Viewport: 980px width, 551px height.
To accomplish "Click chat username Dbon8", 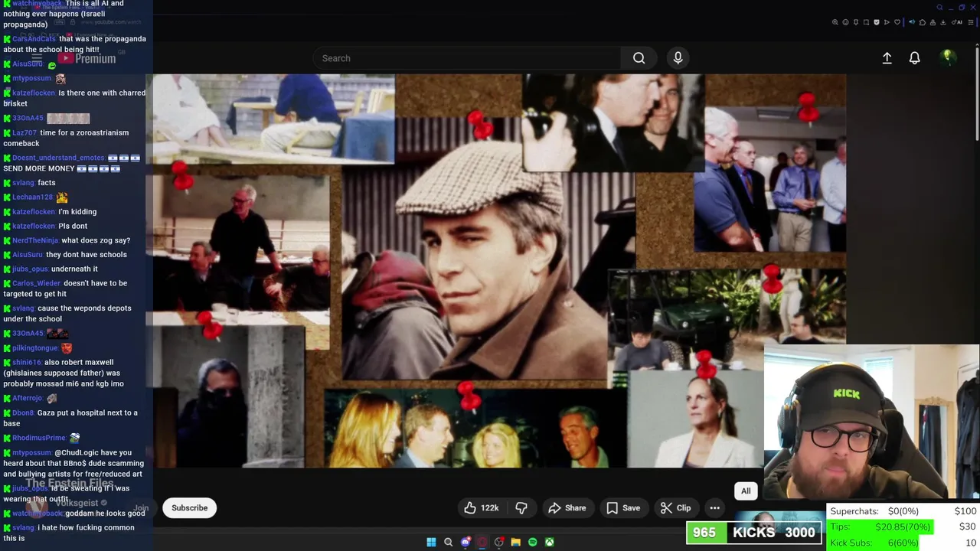I will (23, 412).
